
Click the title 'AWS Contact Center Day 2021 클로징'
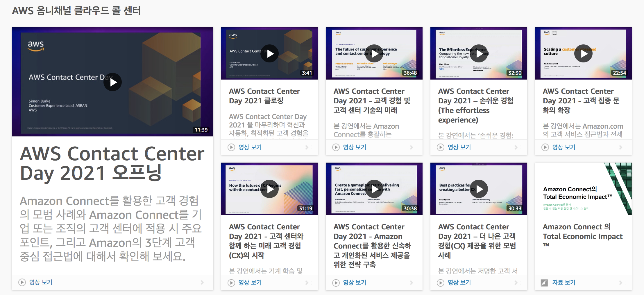point(264,96)
